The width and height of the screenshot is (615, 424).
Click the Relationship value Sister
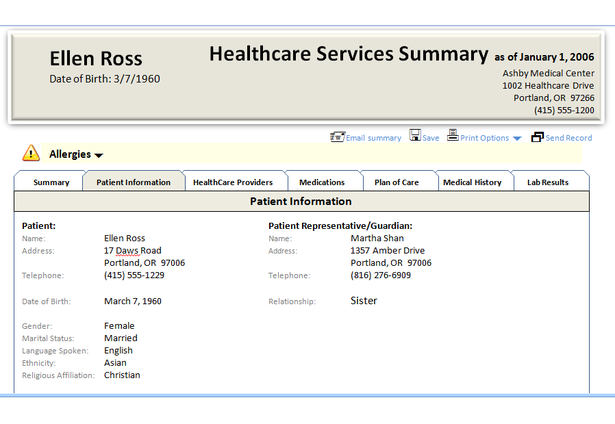click(364, 301)
